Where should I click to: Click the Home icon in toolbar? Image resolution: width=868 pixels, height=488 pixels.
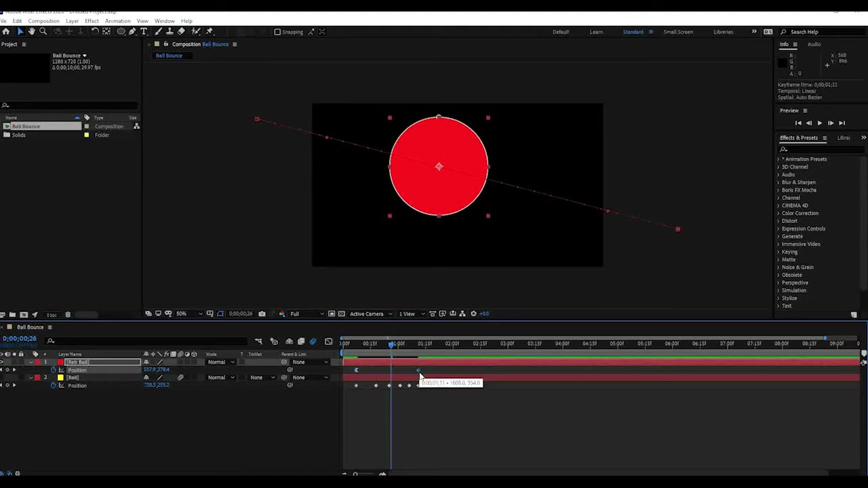tap(5, 31)
